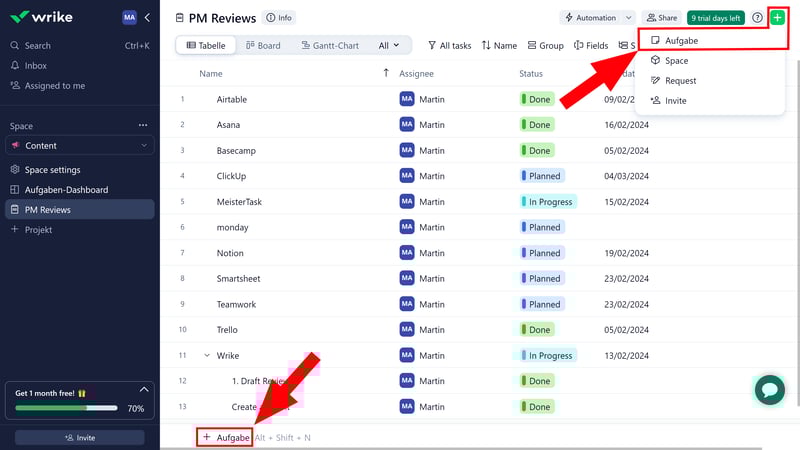The image size is (800, 450).
Task: Open the chat support bubble
Action: [x=770, y=390]
